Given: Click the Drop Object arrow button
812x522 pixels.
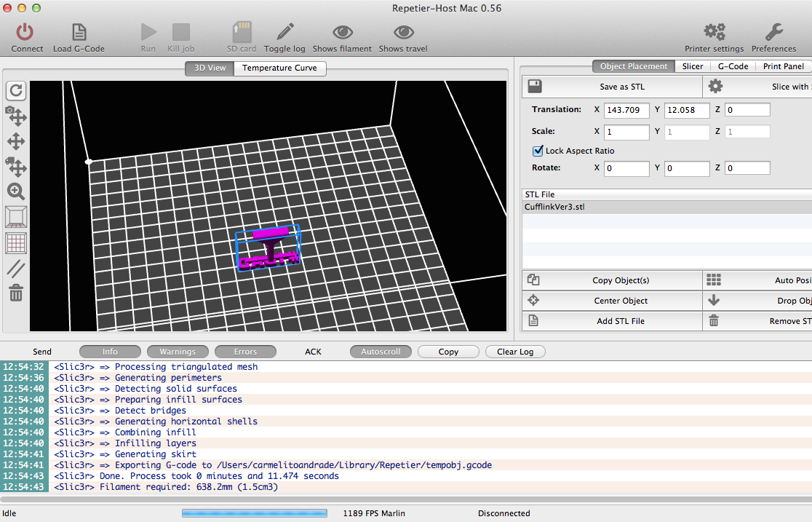Looking at the screenshot, I should tap(757, 301).
